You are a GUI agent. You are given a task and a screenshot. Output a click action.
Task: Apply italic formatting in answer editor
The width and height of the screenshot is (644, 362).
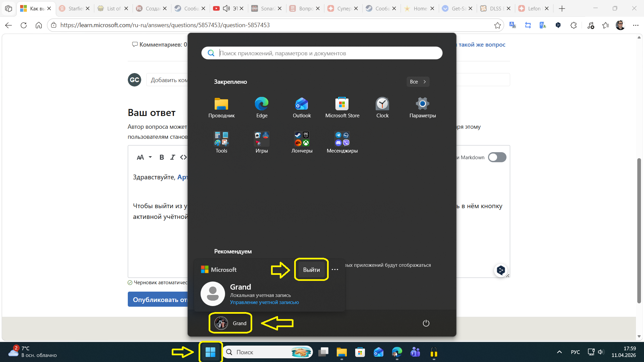(x=172, y=157)
